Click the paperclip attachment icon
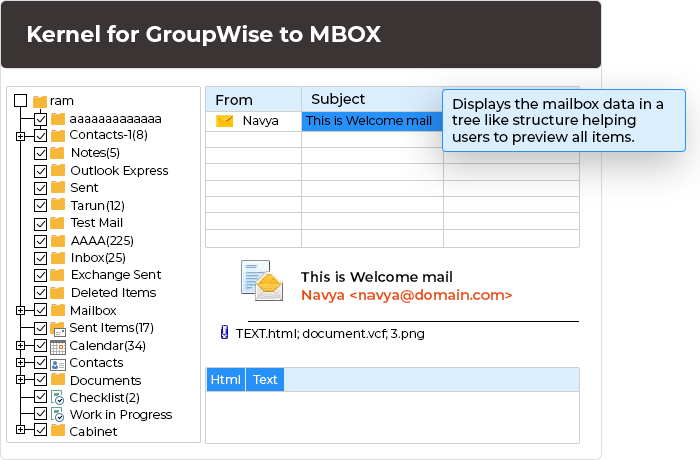700x460 pixels. click(x=225, y=333)
